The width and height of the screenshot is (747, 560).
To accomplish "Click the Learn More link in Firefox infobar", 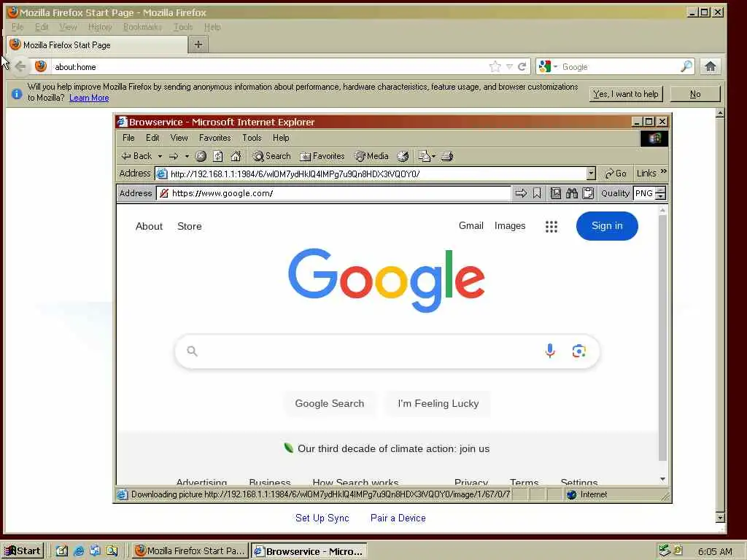I will pos(89,98).
